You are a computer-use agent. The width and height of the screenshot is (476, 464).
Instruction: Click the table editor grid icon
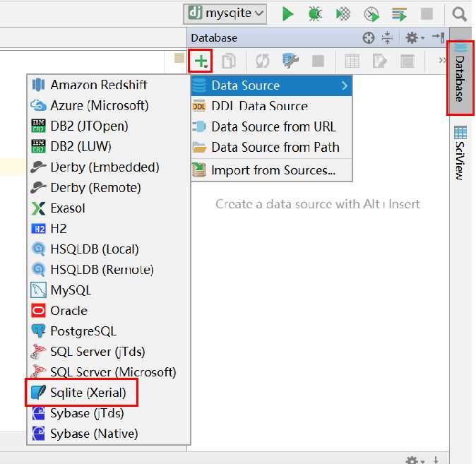coord(352,61)
